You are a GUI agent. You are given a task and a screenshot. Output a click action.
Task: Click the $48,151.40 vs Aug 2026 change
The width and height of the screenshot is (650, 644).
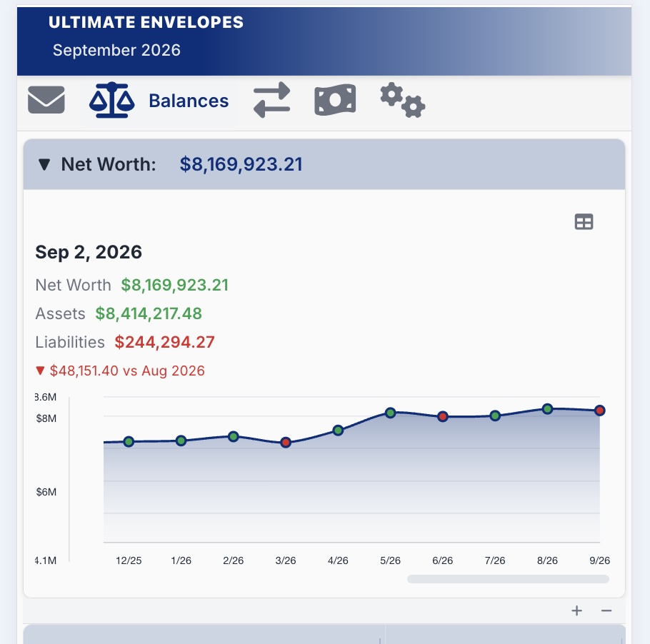(120, 371)
